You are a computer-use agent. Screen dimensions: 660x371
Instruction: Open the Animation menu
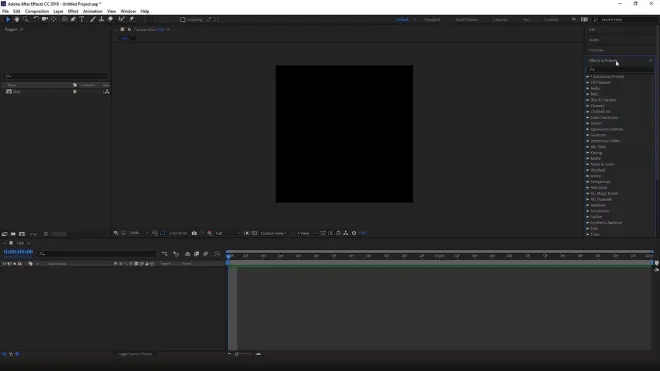coord(93,11)
